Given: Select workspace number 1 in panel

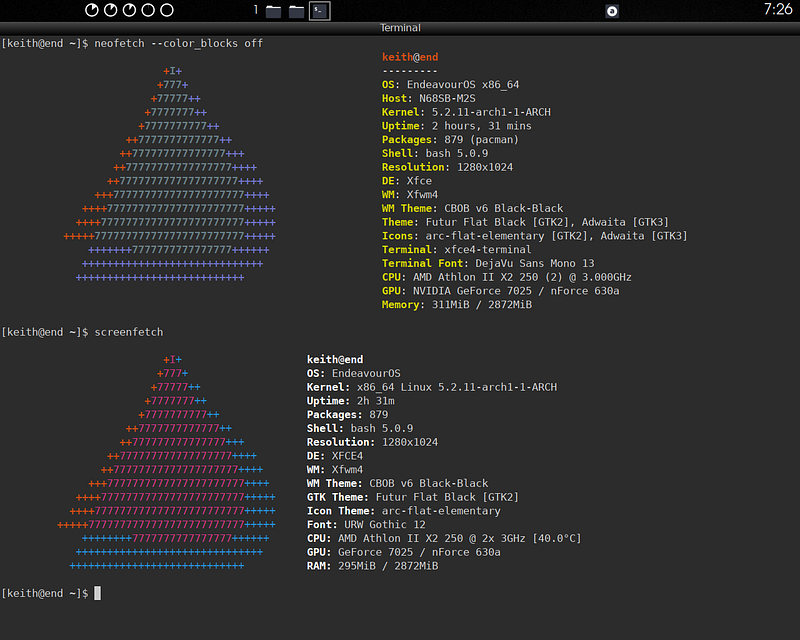Looking at the screenshot, I should [256, 10].
